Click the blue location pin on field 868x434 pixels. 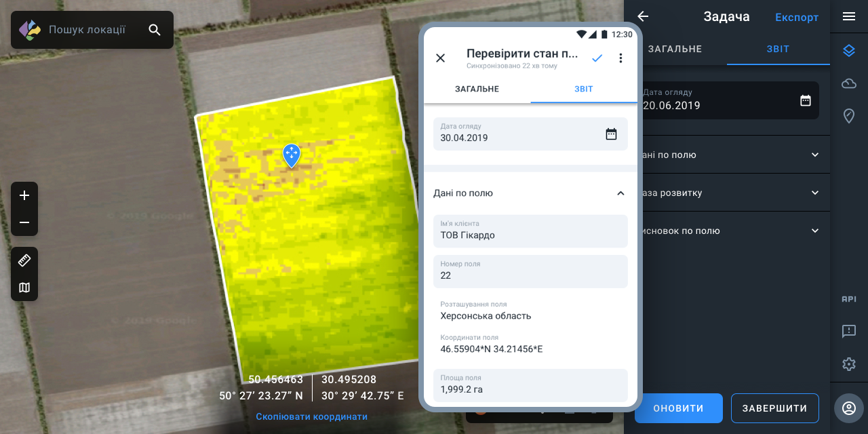[x=292, y=156]
